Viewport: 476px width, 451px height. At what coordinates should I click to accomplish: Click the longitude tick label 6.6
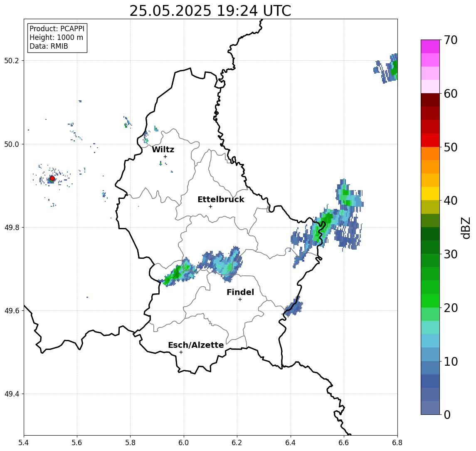pyautogui.click(x=344, y=443)
